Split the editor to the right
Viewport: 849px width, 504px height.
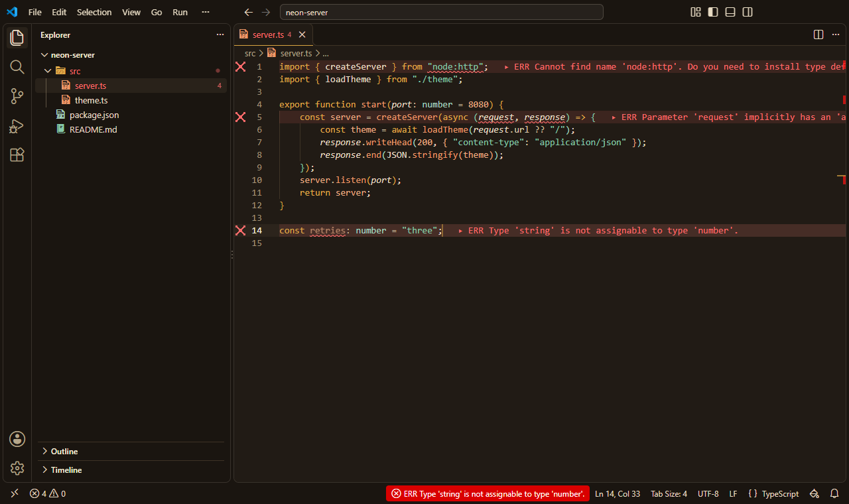818,34
